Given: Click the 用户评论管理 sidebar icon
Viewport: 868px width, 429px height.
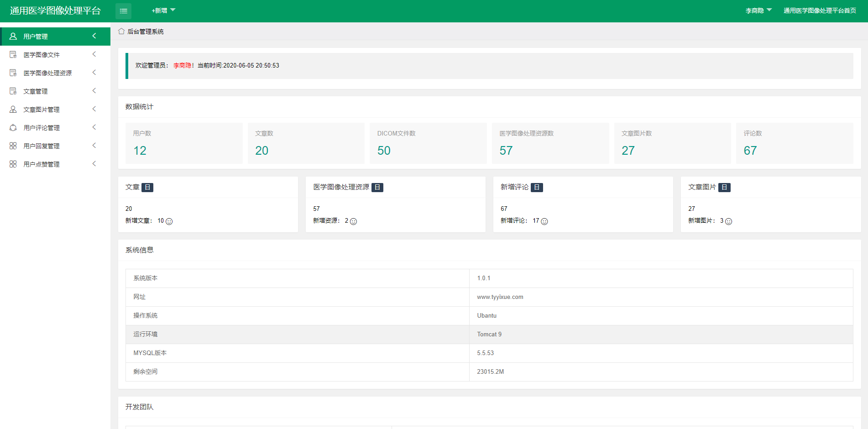Looking at the screenshot, I should click(13, 127).
